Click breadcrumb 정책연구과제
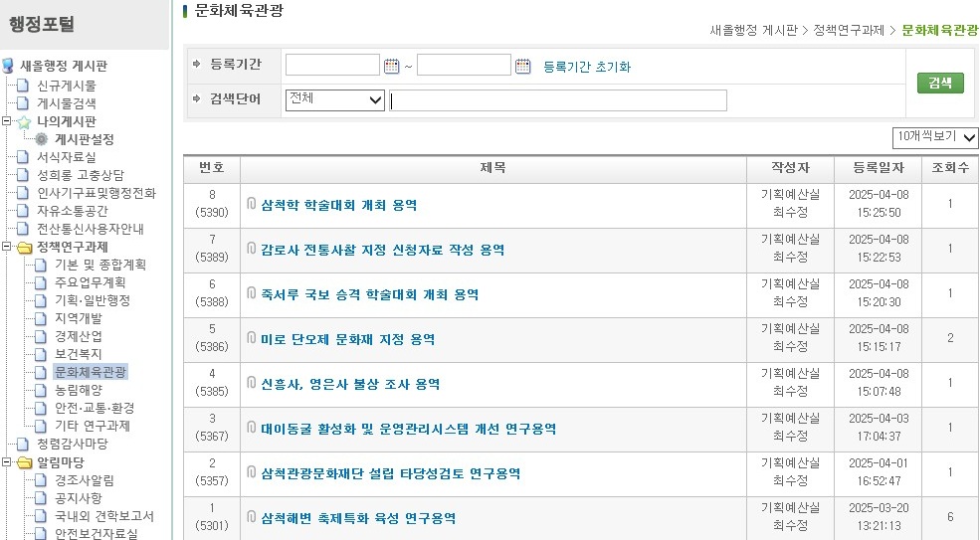 pyautogui.click(x=849, y=31)
